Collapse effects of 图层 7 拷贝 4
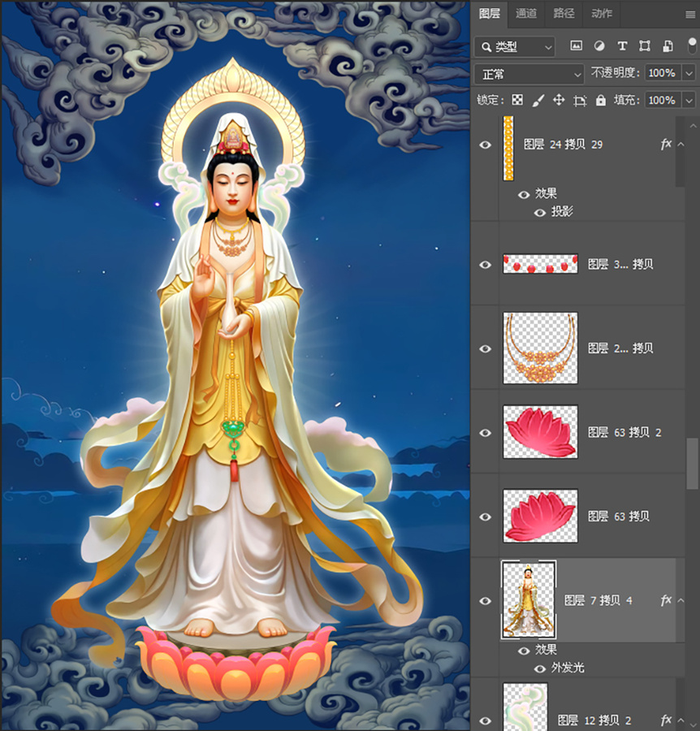This screenshot has width=700, height=731. (x=681, y=600)
